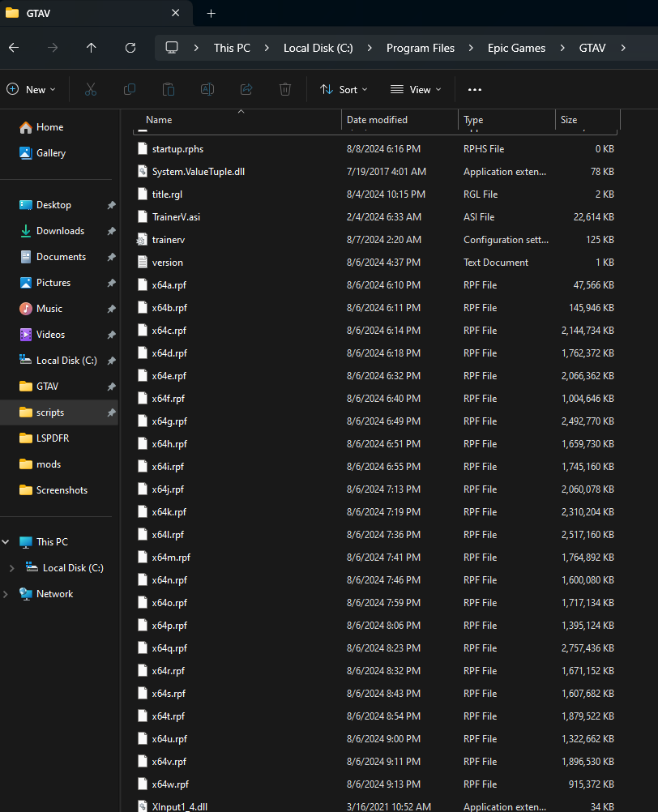Screen dimensions: 658x812
Task: Click the Copy icon in toolbar
Action: click(x=130, y=89)
